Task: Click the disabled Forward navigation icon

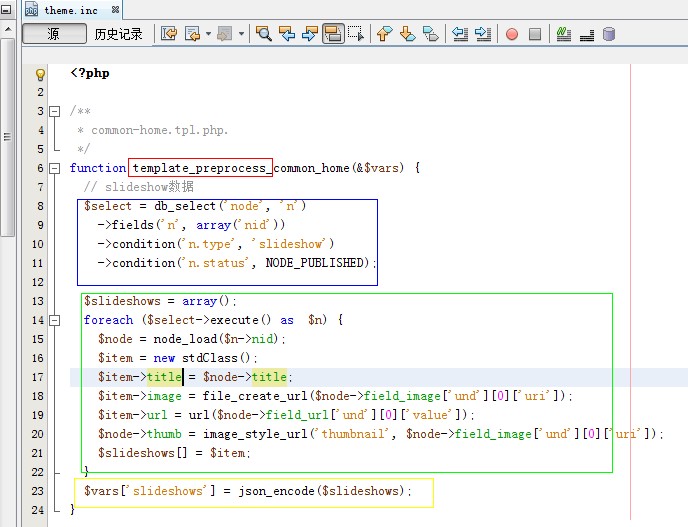Action: (x=225, y=34)
